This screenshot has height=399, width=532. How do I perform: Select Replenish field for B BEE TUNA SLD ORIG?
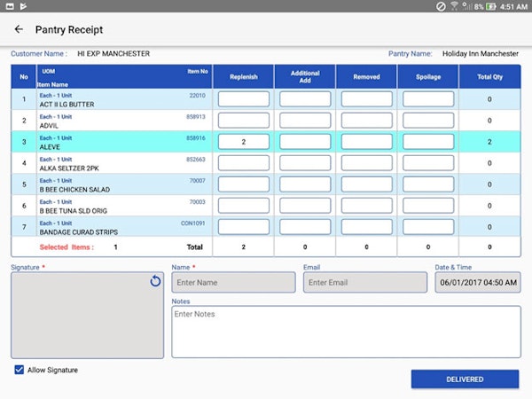click(x=244, y=206)
